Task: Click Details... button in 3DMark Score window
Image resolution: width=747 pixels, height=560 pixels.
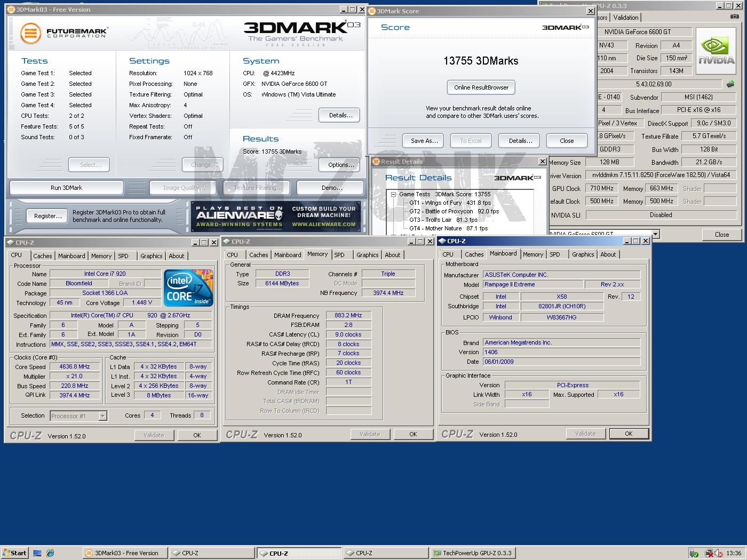Action: [x=520, y=141]
